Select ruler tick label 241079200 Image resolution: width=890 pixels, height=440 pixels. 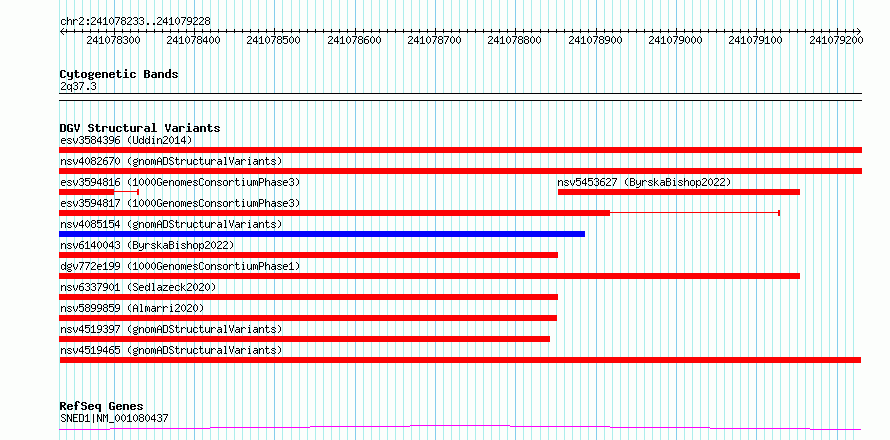coord(836,41)
